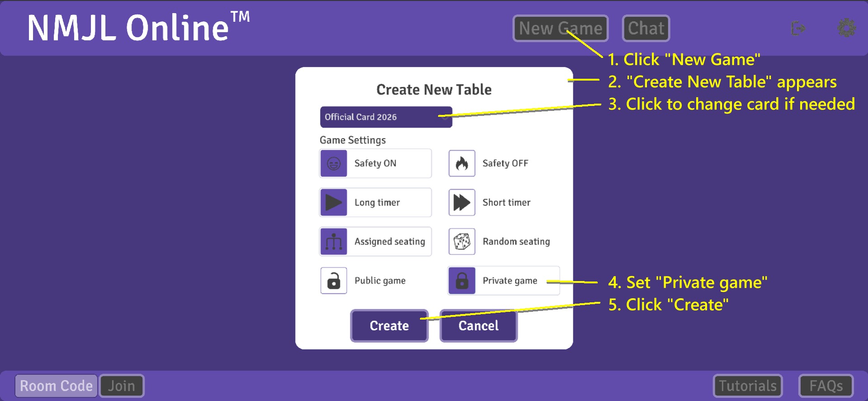Open the FAQs page

826,386
